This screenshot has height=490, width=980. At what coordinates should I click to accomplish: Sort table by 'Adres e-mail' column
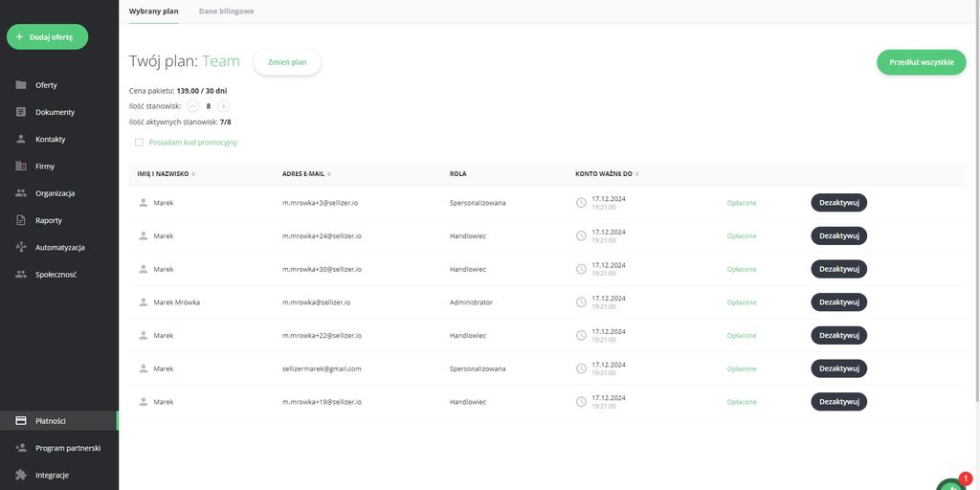point(307,174)
